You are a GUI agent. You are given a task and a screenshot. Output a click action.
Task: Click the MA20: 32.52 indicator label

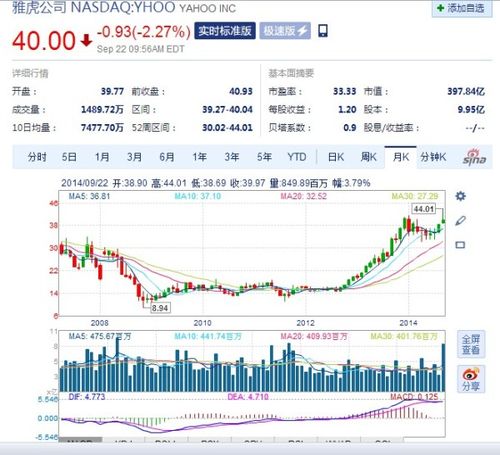pos(303,196)
